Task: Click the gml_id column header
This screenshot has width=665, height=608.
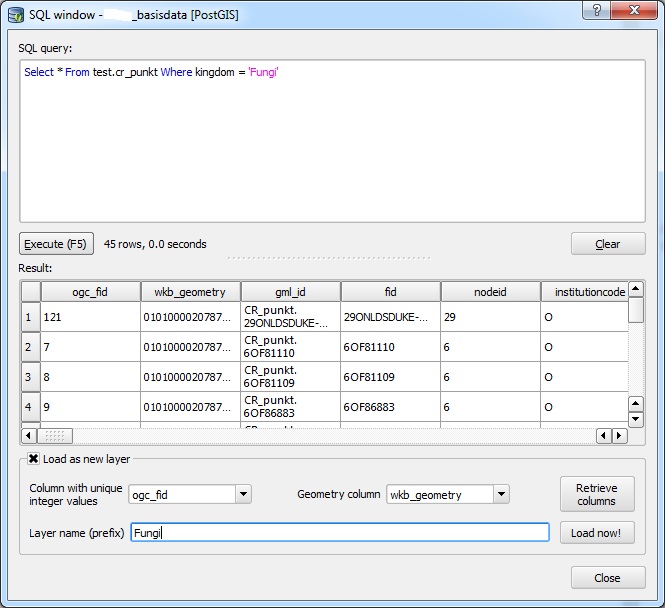Action: [x=291, y=292]
